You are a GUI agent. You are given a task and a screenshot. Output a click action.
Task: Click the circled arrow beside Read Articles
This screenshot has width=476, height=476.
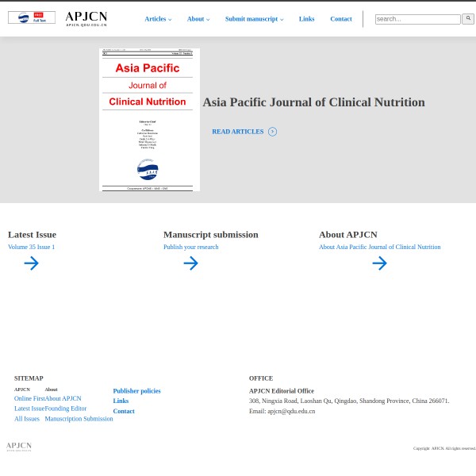[x=272, y=132]
